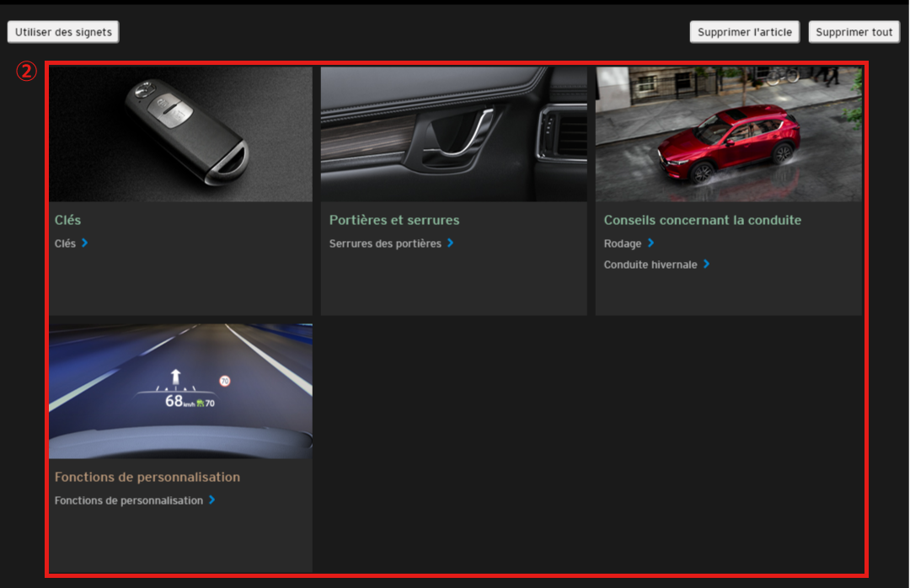Click the blue chevron beside Serrures des portières

[x=451, y=243]
